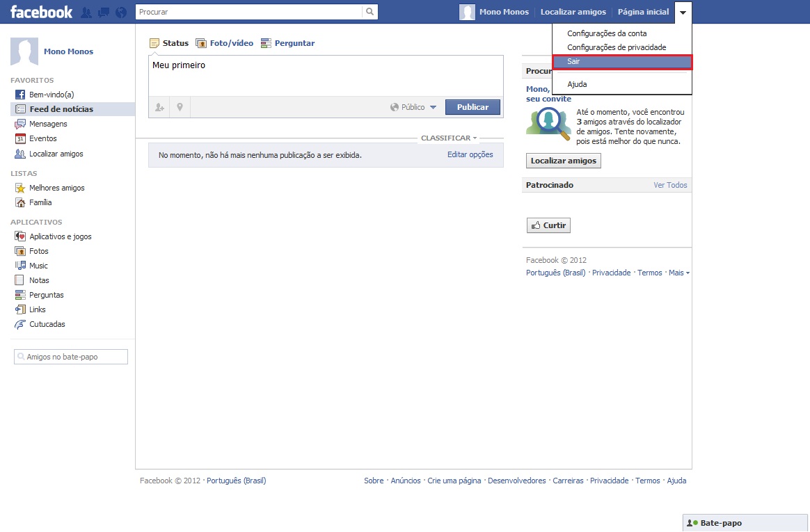Image resolution: width=810 pixels, height=532 pixels.
Task: Expand the Mais footer dropdown
Action: (x=678, y=273)
